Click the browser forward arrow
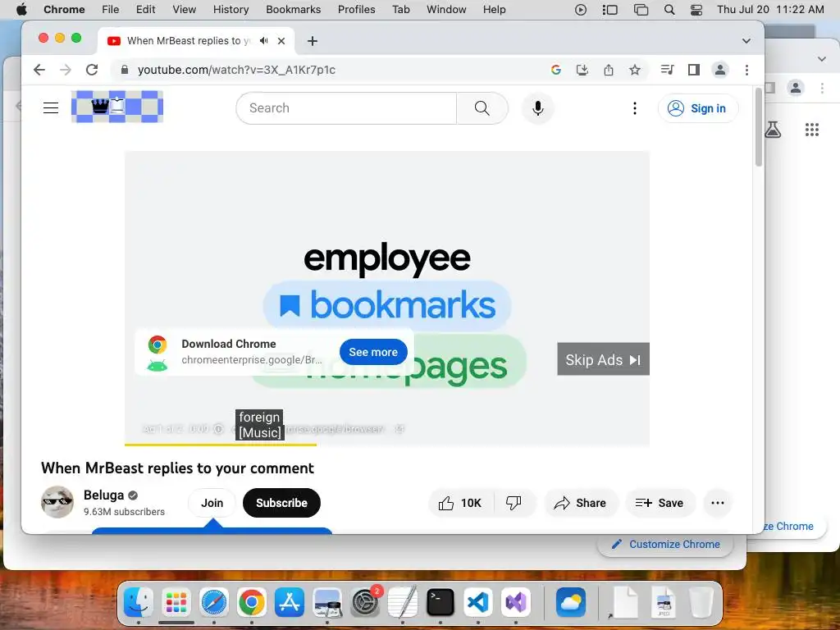 pos(66,70)
